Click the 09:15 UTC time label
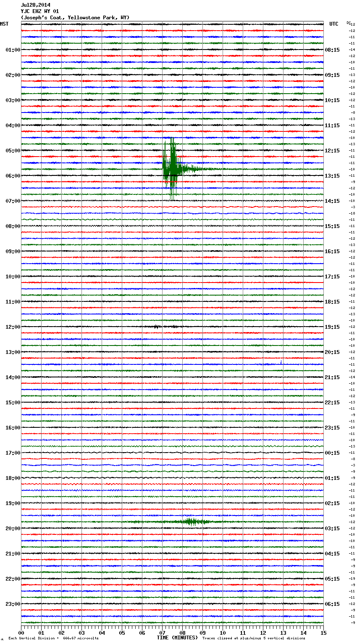This screenshot has height=644, width=357. coord(332,75)
